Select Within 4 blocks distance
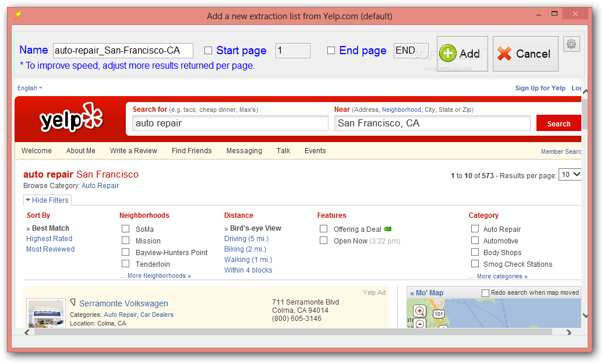 (248, 270)
